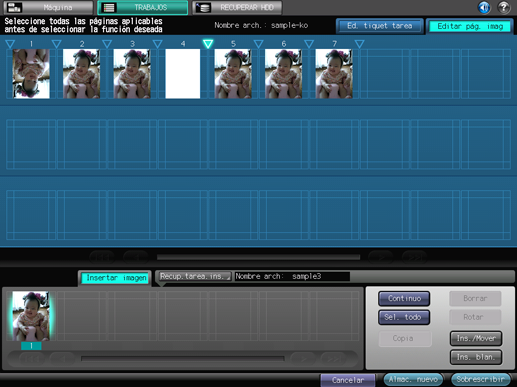Image resolution: width=517 pixels, height=387 pixels.
Task: Click the Ins./Mover button
Action: (x=476, y=338)
